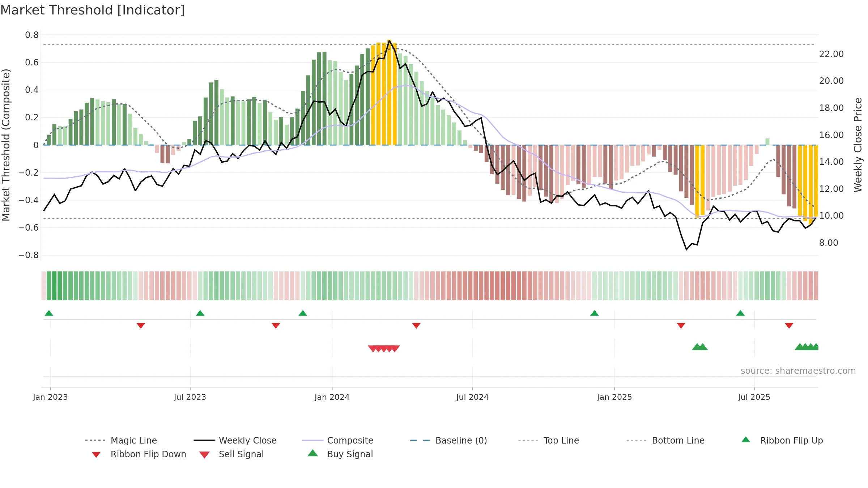Click the ribbon flip up marker before Jan 2024
868x488 pixels.
[x=303, y=313]
